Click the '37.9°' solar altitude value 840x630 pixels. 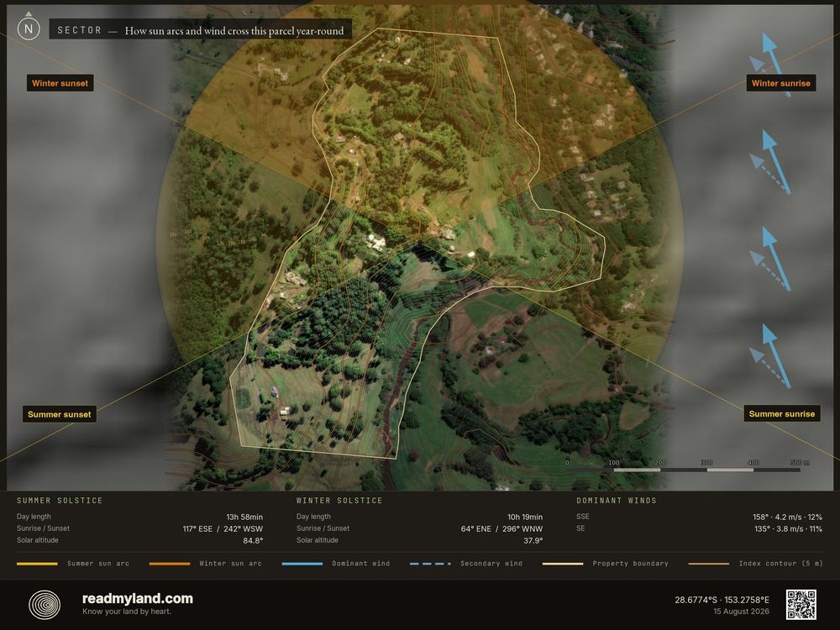pos(533,540)
